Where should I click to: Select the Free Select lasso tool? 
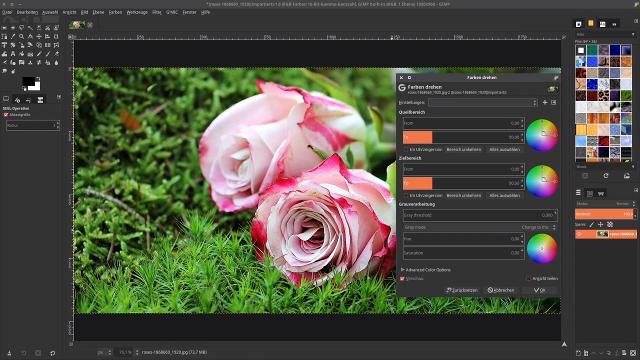22,28
